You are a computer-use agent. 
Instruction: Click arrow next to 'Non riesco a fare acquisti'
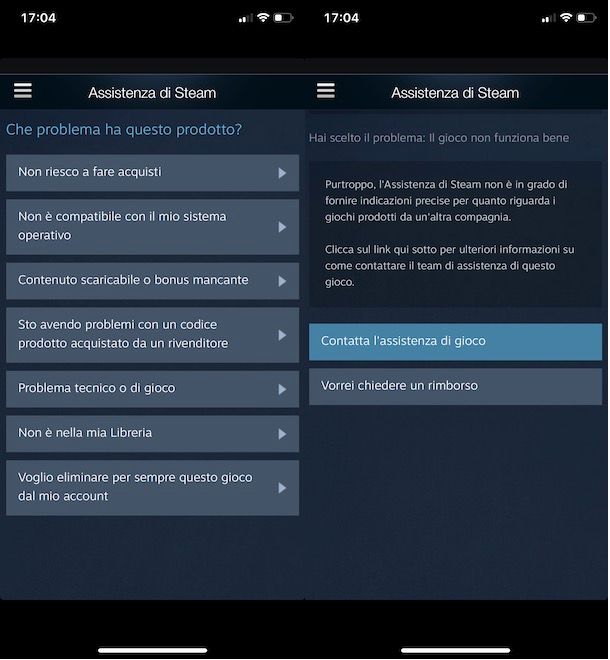[x=282, y=173]
